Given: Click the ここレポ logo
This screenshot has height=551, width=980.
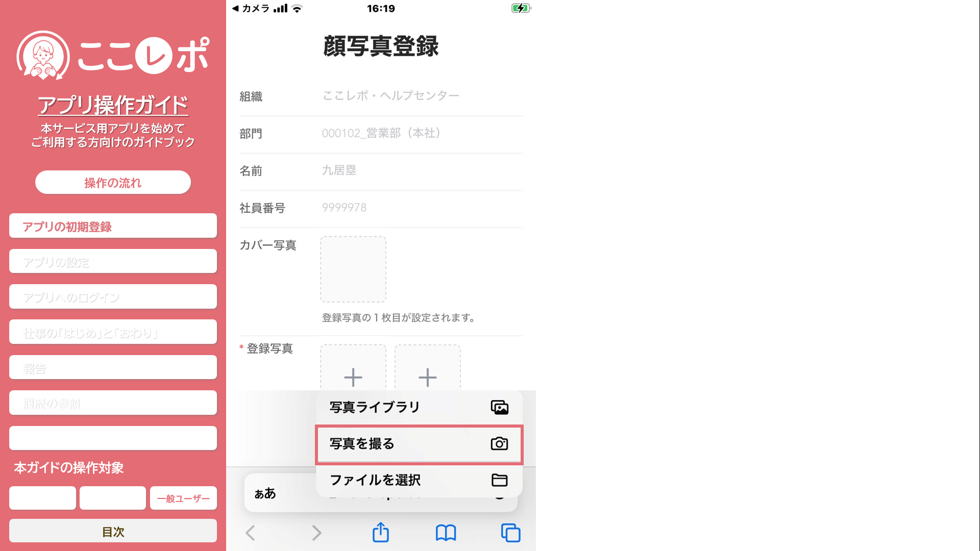Looking at the screenshot, I should [x=113, y=55].
